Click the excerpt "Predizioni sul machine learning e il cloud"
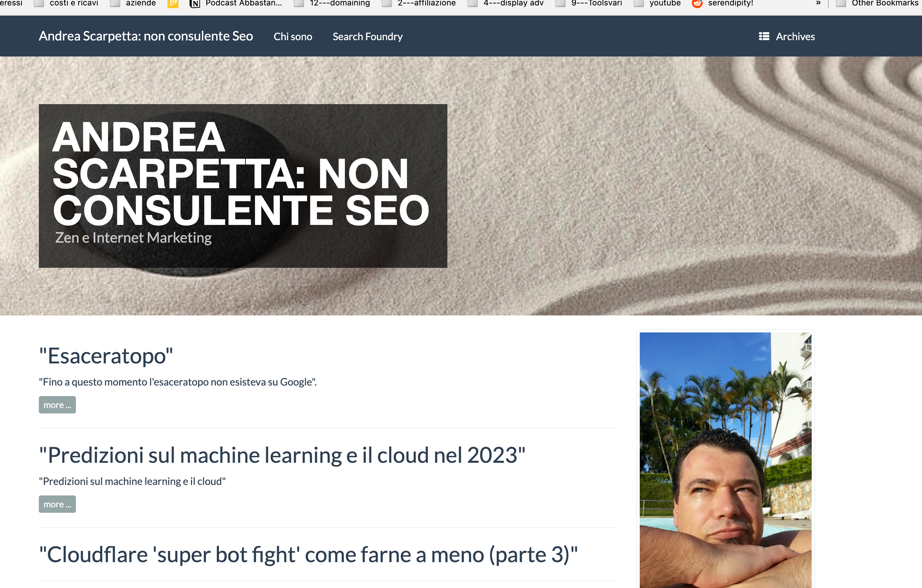The width and height of the screenshot is (922, 588). click(132, 481)
